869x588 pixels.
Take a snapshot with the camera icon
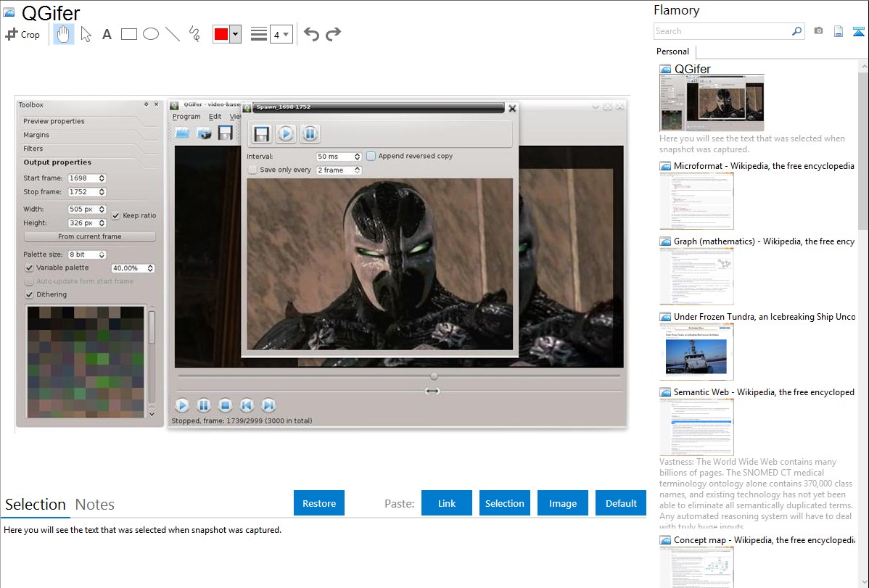818,31
